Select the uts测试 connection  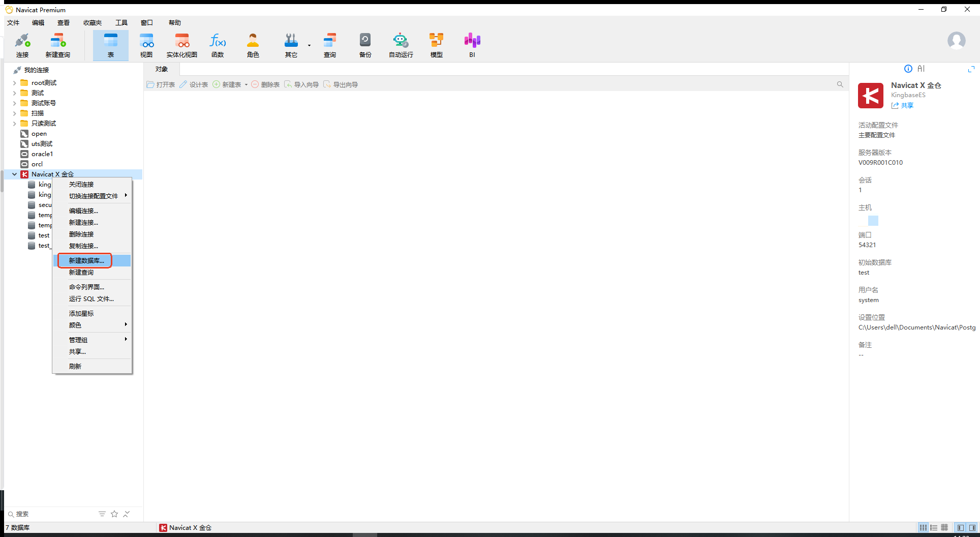(42, 144)
